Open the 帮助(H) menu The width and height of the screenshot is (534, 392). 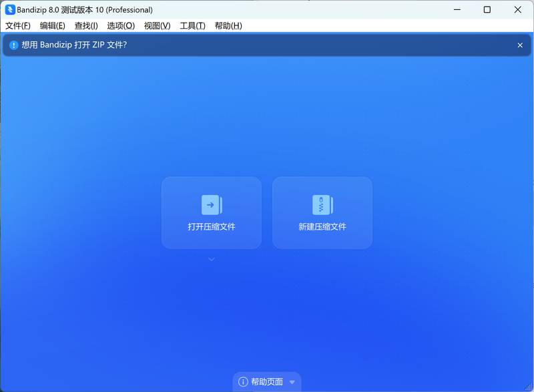click(x=228, y=26)
